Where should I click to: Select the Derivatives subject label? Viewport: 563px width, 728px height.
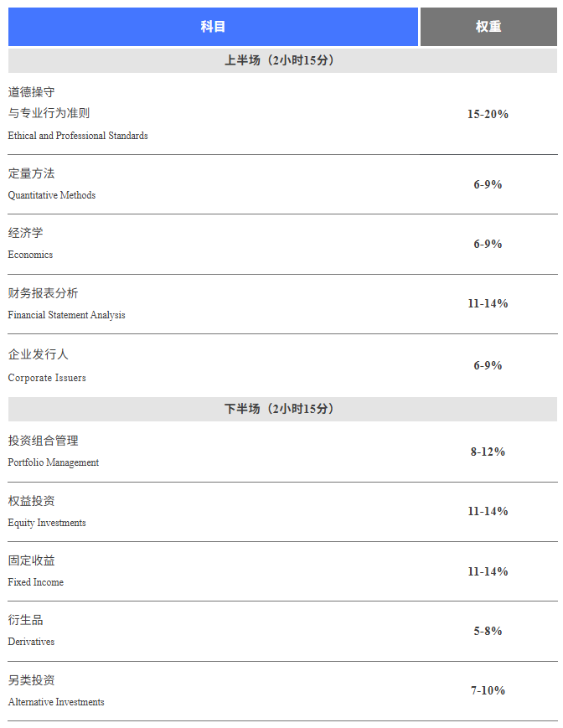[x=32, y=642]
